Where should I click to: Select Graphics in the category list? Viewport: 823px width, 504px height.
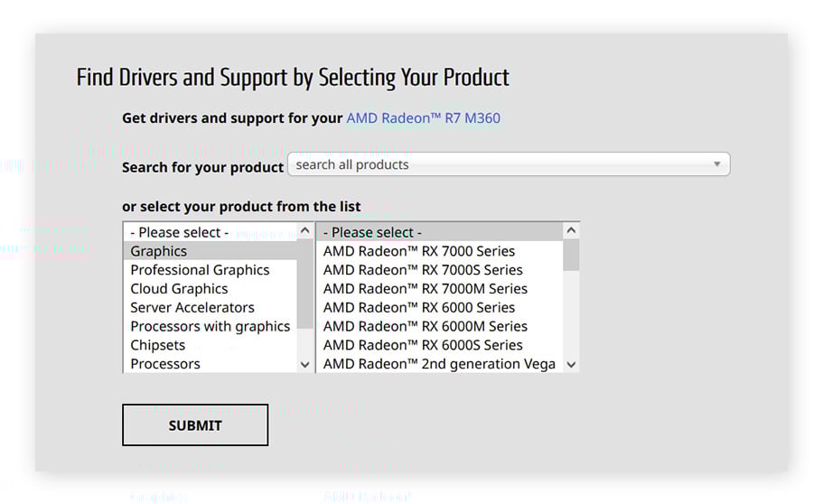pyautogui.click(x=159, y=251)
